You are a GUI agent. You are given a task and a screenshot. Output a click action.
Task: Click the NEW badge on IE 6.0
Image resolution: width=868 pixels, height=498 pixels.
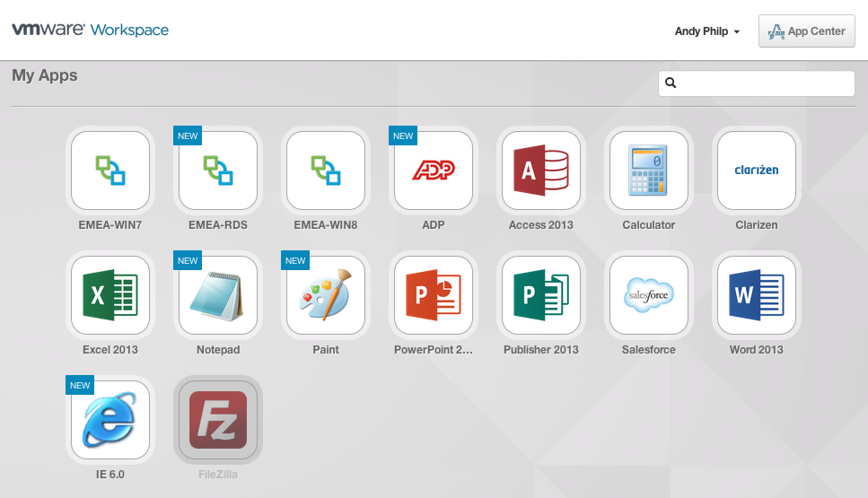[80, 385]
